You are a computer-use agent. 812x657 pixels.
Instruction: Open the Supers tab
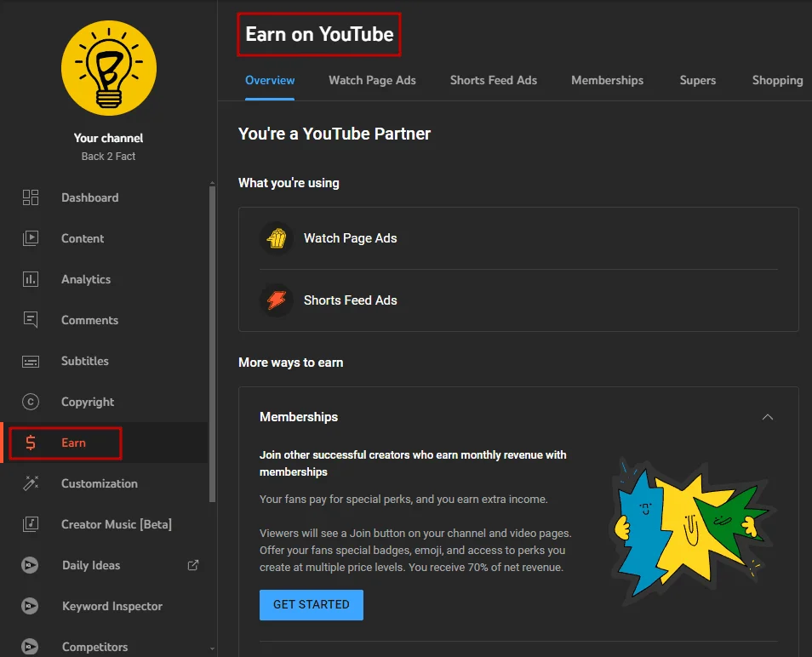(x=698, y=80)
